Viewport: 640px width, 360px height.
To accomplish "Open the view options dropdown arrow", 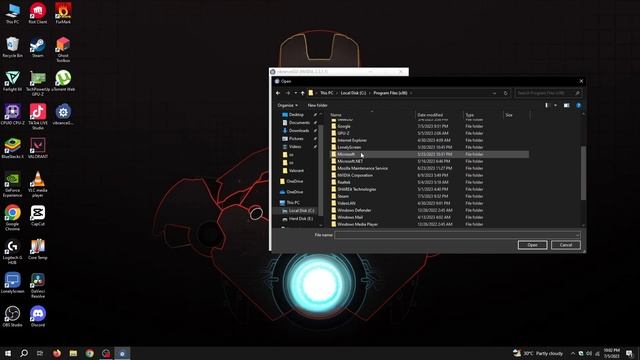I will pos(555,105).
